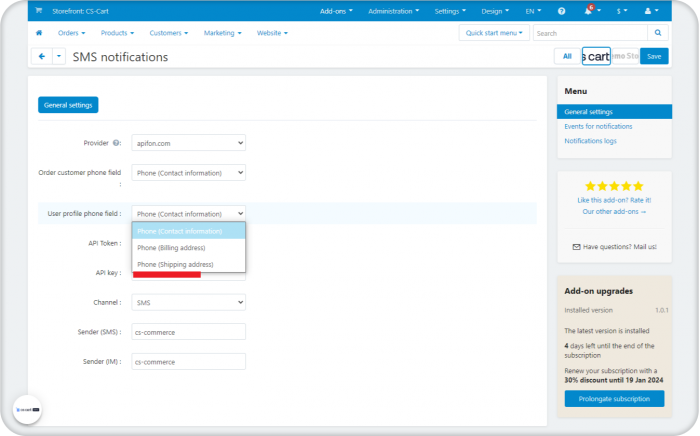The image size is (700, 436).
Task: Open the Provider apifon.com dropdown
Action: pyautogui.click(x=188, y=143)
